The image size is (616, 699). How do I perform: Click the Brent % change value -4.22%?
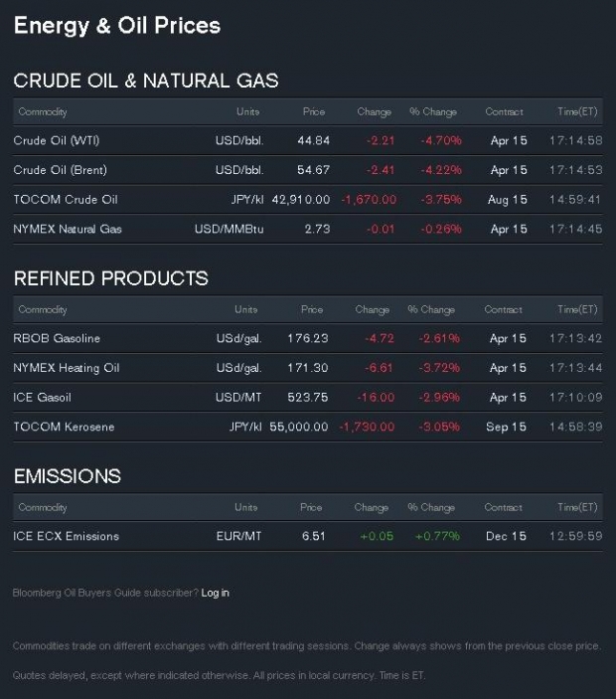440,170
